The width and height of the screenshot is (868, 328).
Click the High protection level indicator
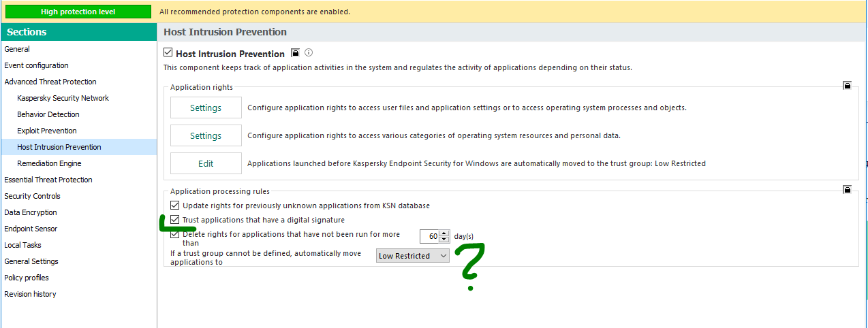[78, 12]
